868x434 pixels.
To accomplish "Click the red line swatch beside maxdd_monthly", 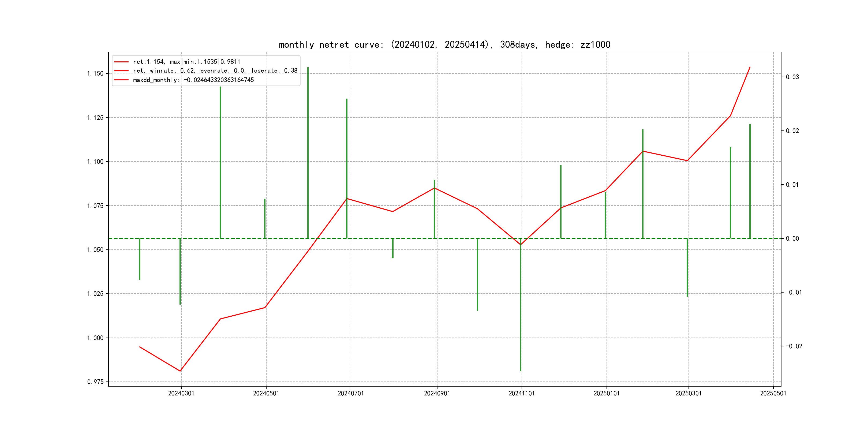I will (x=121, y=80).
